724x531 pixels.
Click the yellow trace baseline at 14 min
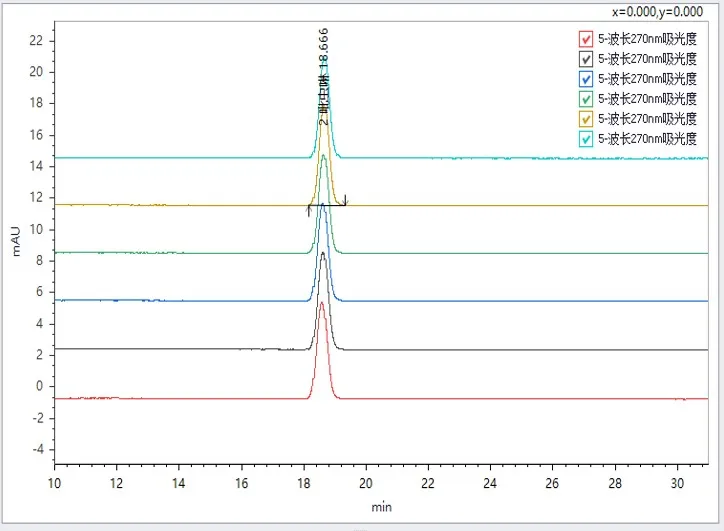click(x=179, y=205)
